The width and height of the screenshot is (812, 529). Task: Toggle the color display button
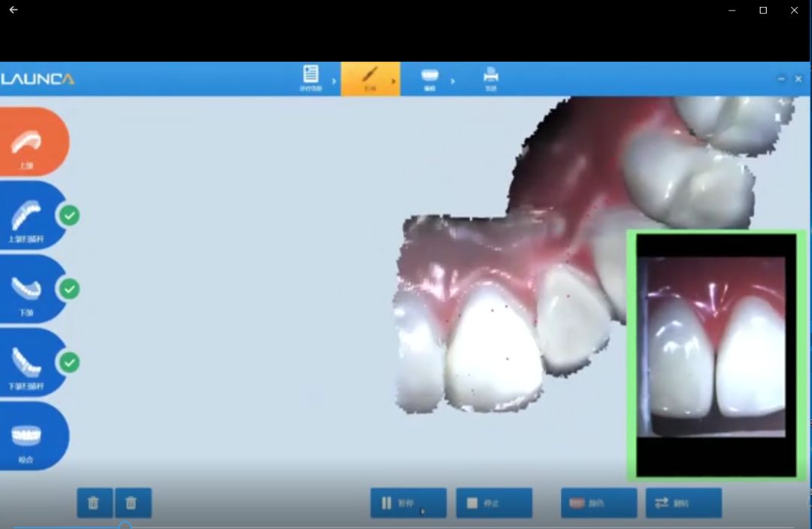(x=598, y=503)
